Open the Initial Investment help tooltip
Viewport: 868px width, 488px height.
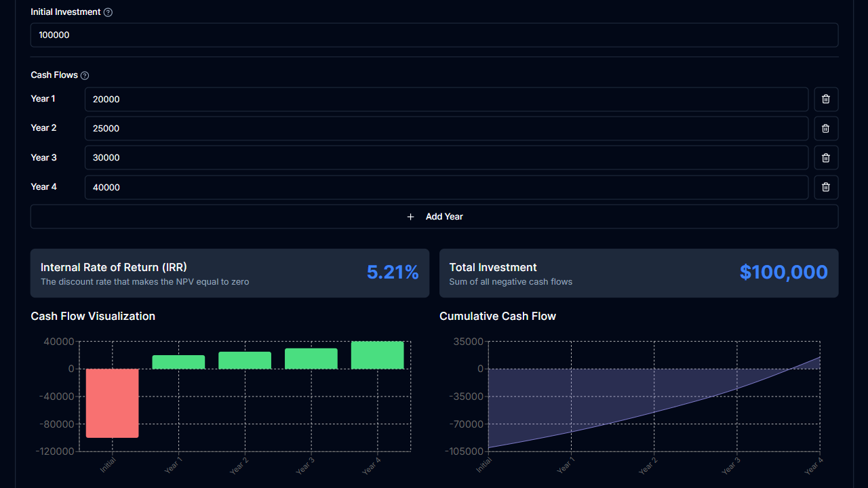click(x=108, y=12)
